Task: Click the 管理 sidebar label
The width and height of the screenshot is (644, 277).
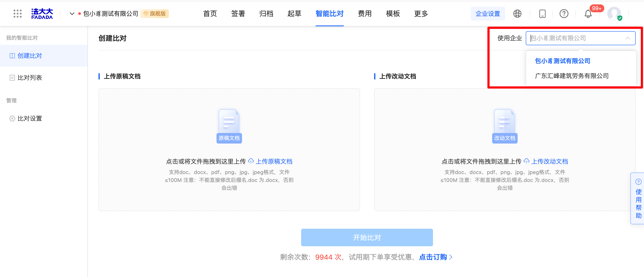Action: tap(11, 101)
